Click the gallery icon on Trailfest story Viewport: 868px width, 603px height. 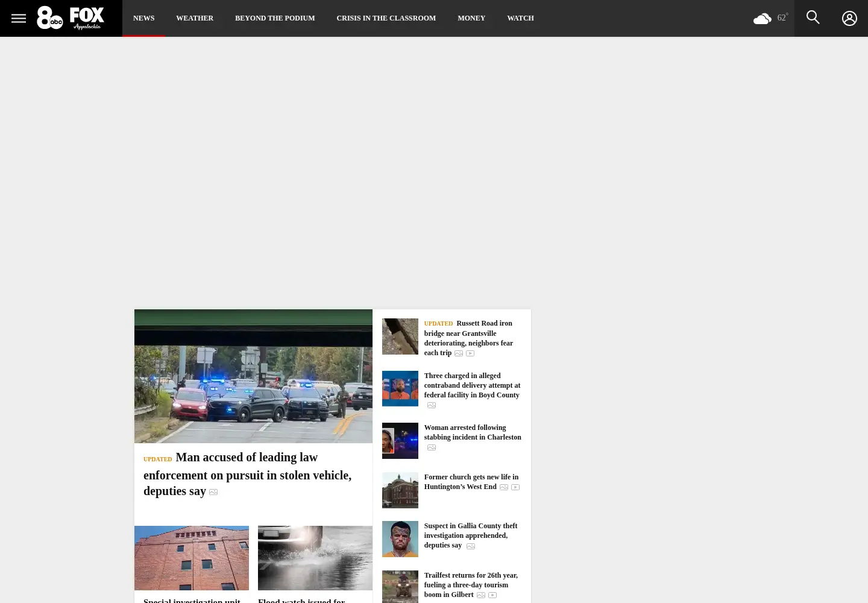[481, 595]
